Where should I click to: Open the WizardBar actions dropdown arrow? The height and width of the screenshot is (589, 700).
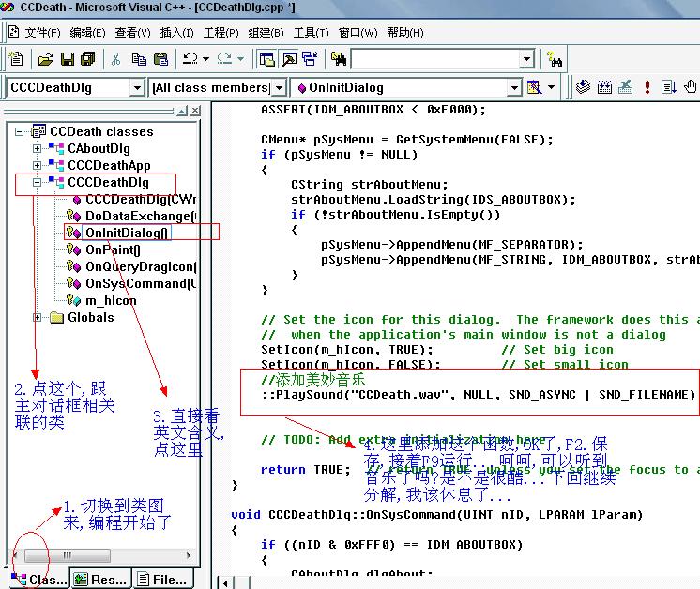click(552, 87)
